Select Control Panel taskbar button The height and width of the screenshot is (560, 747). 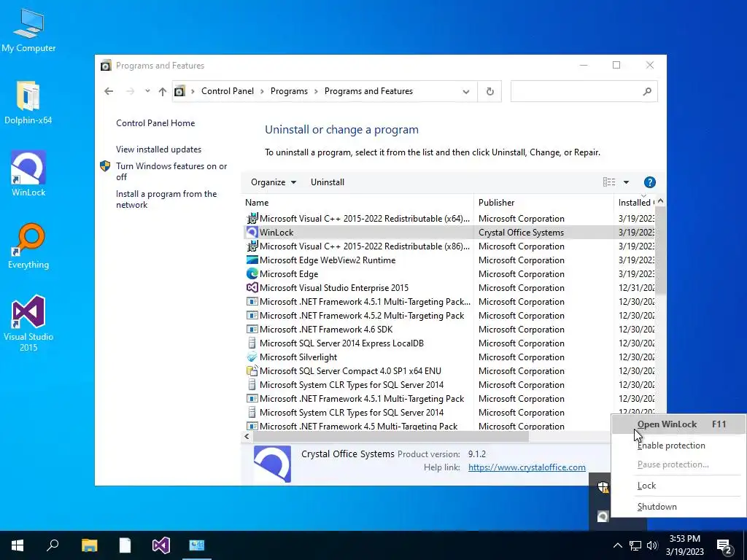tap(197, 545)
